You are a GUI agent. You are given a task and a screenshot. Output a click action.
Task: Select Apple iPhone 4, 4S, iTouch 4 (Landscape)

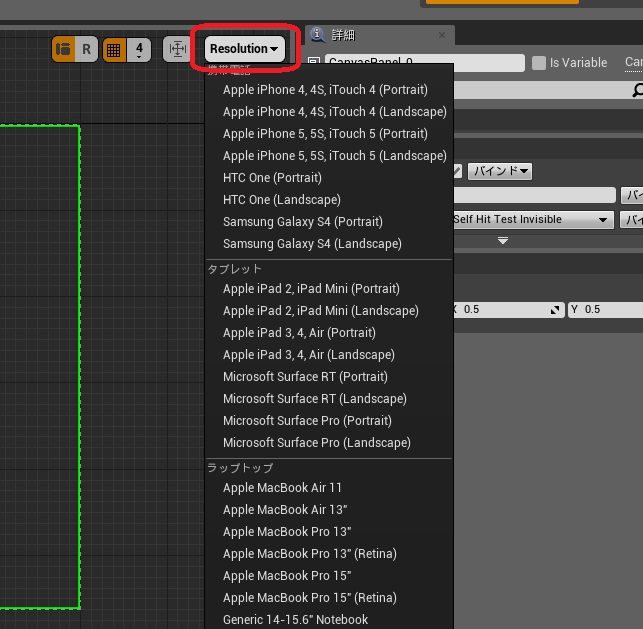[x=329, y=112]
